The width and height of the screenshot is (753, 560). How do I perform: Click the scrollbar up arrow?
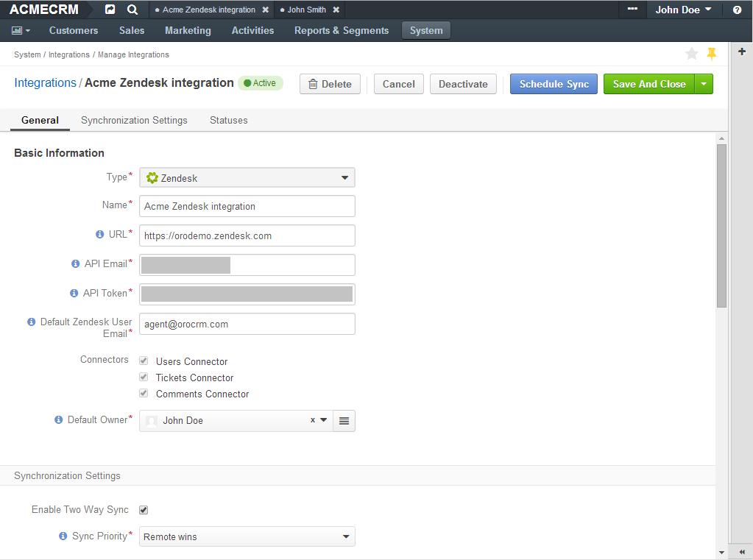[x=721, y=138]
